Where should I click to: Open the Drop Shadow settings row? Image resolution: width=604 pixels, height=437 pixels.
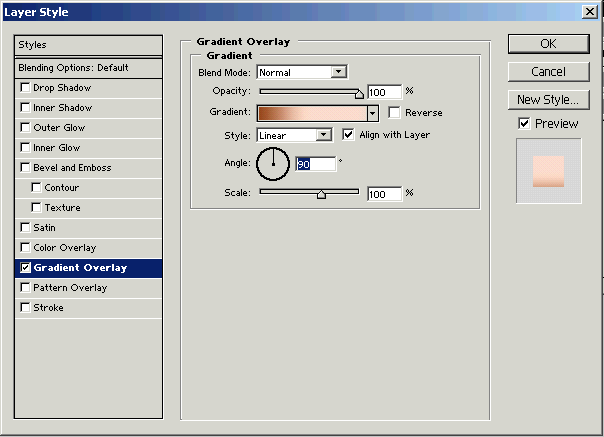point(88,88)
